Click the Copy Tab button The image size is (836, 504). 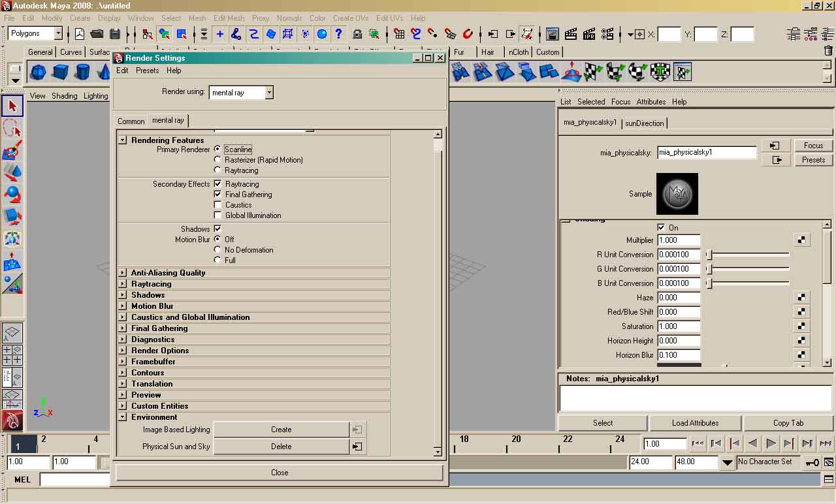(x=788, y=423)
